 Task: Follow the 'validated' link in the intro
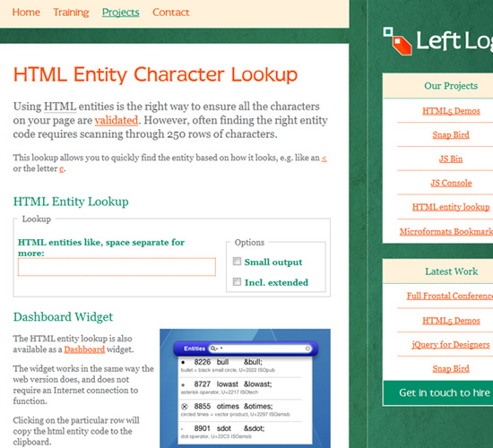(116, 120)
